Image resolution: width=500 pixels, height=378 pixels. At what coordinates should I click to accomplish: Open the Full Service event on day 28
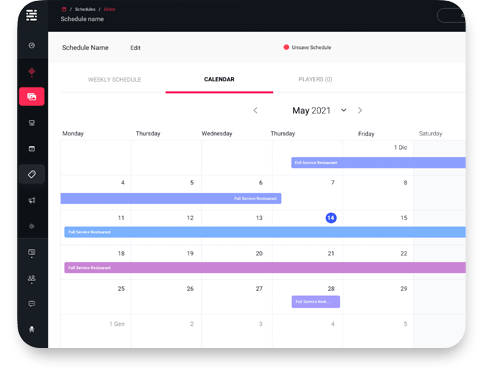point(316,302)
